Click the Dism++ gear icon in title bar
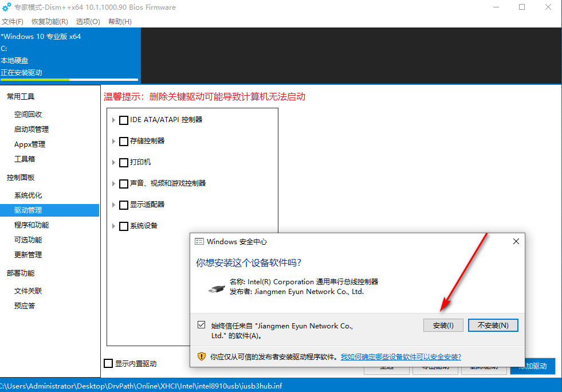This screenshot has height=392, width=562. 7,7
